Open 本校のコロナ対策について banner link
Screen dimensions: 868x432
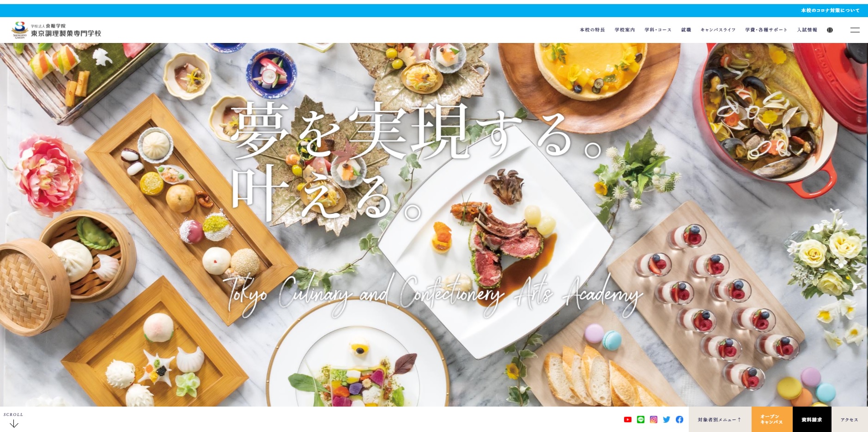[x=830, y=11]
